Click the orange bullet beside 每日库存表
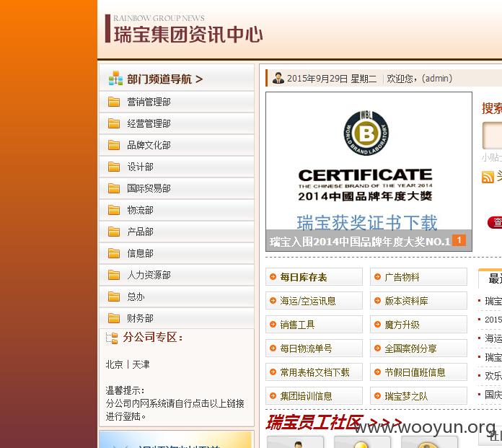 273,277
